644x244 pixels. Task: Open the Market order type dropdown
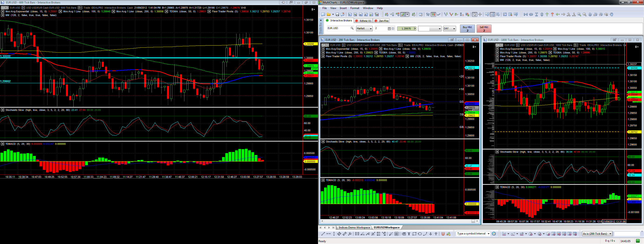coord(364,29)
